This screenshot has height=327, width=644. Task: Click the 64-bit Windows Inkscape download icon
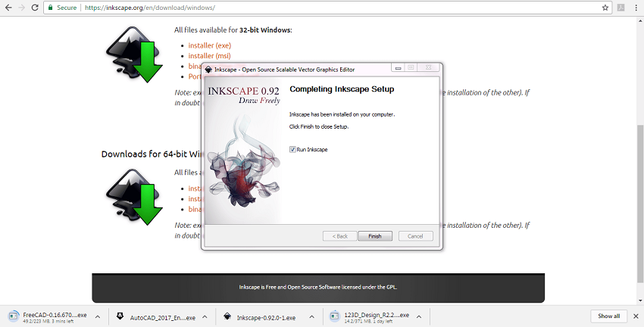point(134,197)
